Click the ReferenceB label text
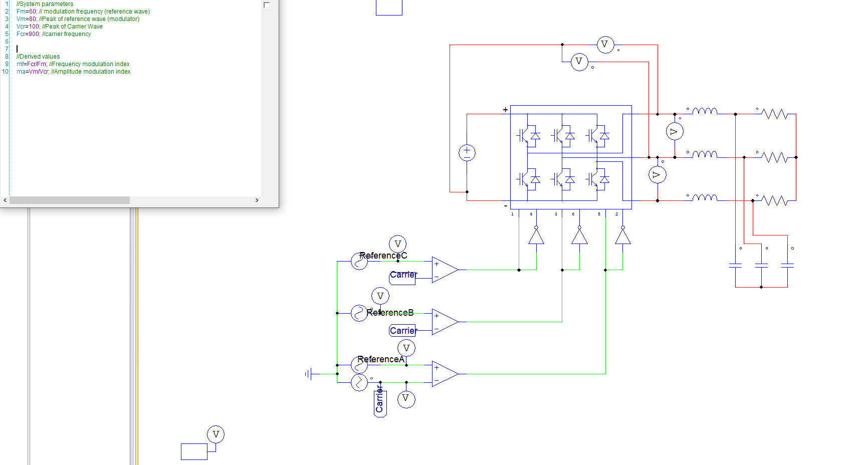Screen dimensions: 868x465 coord(390,313)
